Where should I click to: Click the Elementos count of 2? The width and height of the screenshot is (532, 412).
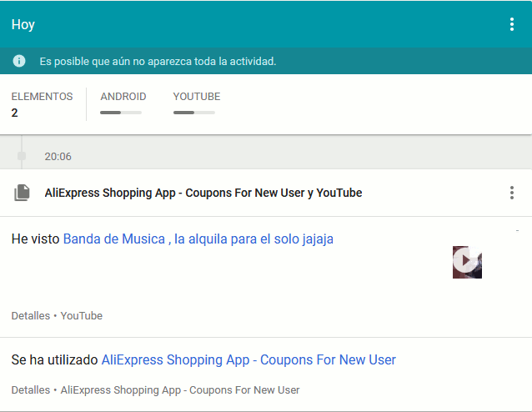click(15, 113)
